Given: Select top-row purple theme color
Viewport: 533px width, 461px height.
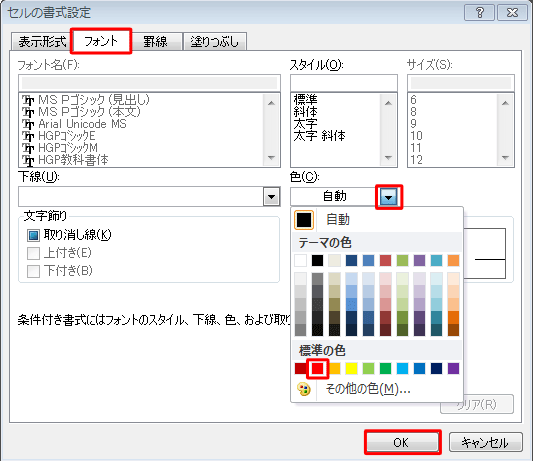Looking at the screenshot, I should (x=419, y=261).
